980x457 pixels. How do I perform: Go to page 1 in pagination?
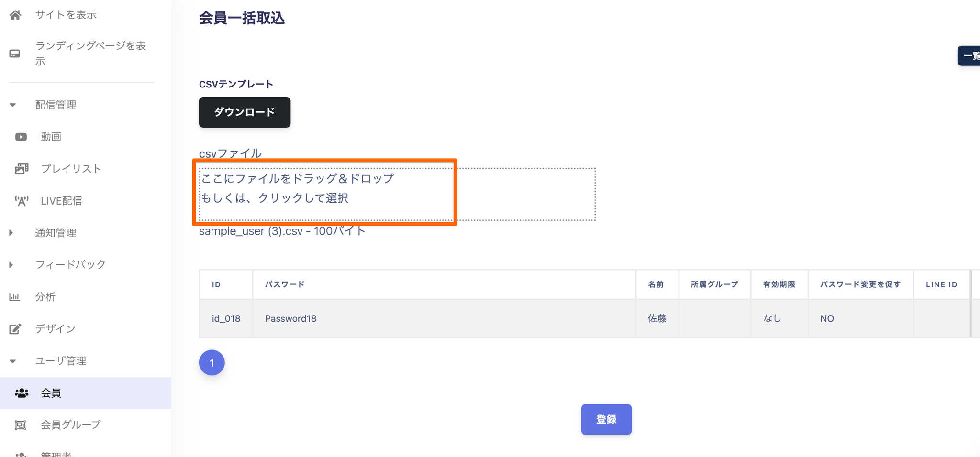tap(212, 363)
